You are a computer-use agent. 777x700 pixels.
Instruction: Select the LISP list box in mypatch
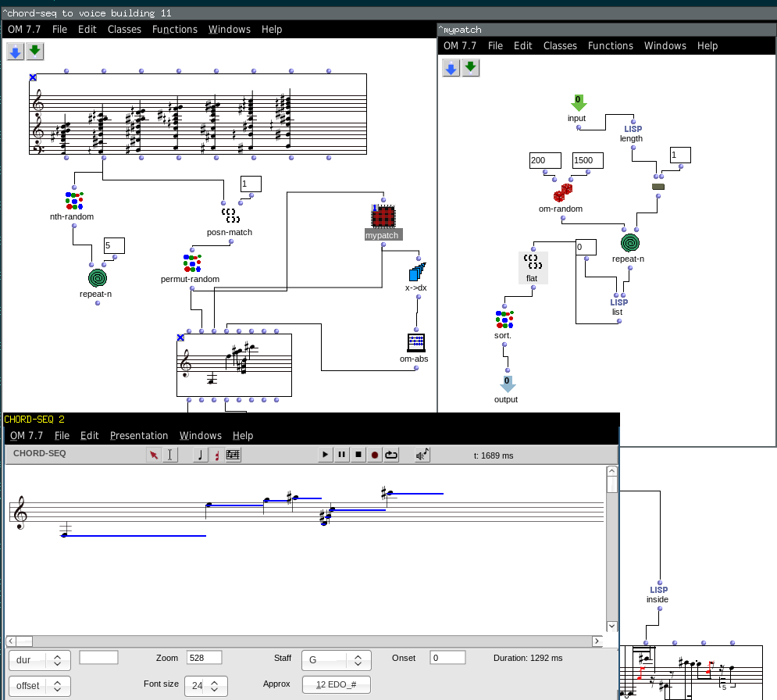[x=618, y=307]
